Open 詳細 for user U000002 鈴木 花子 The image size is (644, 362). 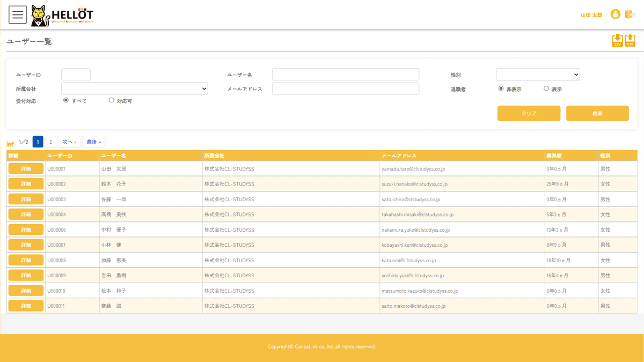26,184
